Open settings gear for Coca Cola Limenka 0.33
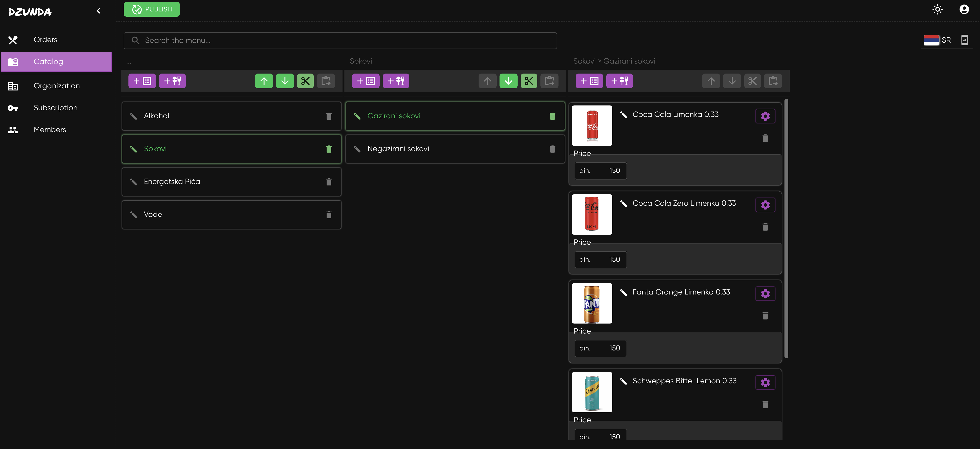Viewport: 980px width, 449px height. point(765,116)
